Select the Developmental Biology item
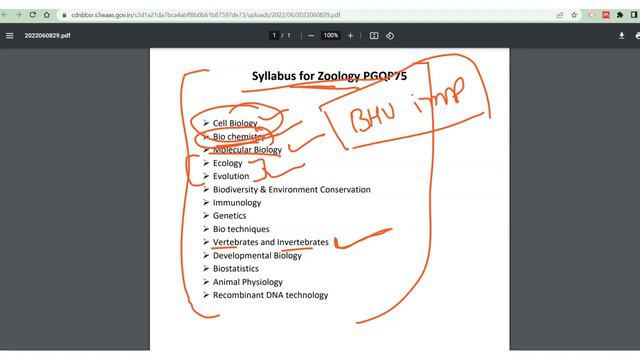This screenshot has width=640, height=360. (257, 256)
